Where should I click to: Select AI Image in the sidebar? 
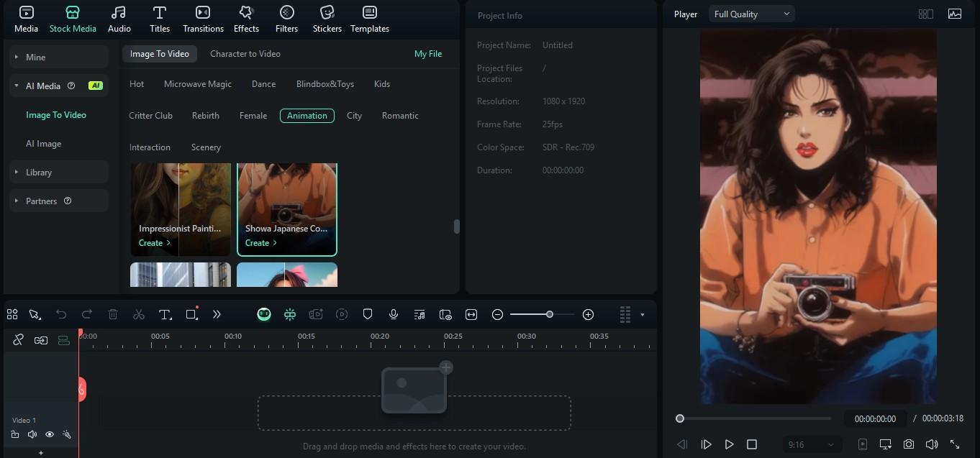click(x=44, y=144)
